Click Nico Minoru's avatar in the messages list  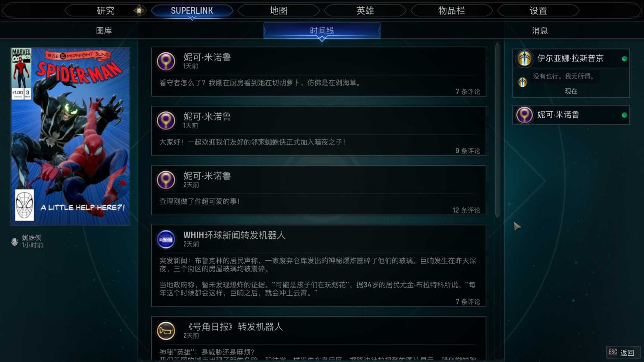(524, 115)
